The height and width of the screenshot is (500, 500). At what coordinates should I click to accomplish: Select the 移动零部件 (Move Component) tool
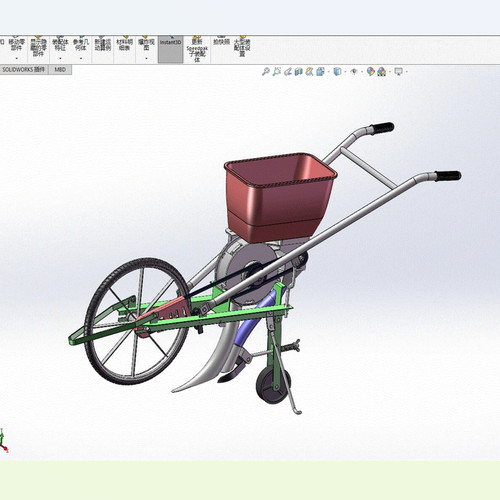coord(17,44)
